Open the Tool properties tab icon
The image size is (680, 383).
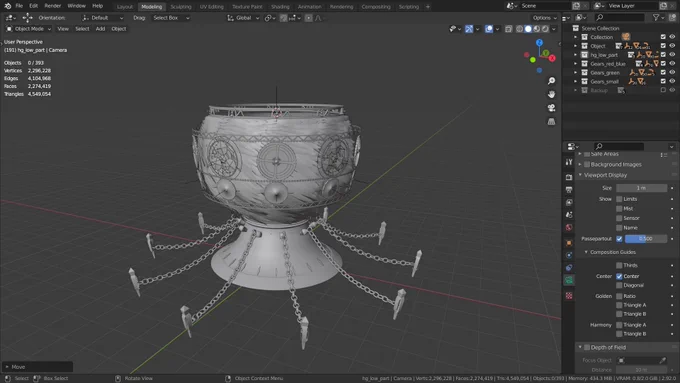pos(569,162)
